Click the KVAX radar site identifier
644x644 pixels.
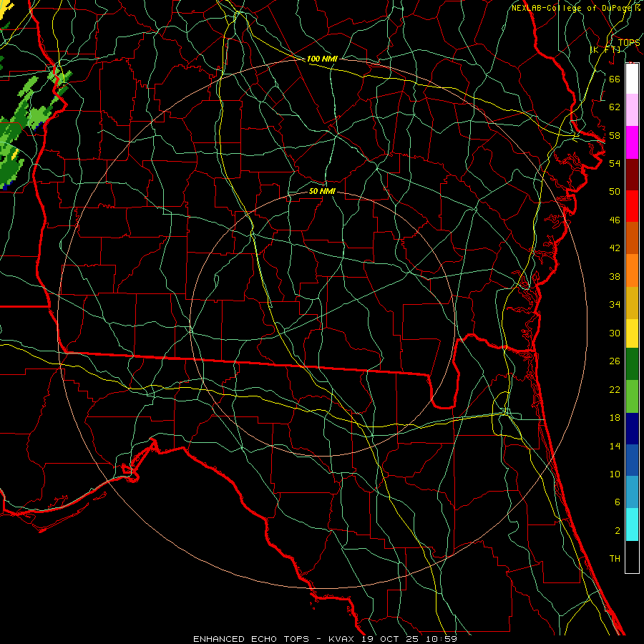pos(341,639)
